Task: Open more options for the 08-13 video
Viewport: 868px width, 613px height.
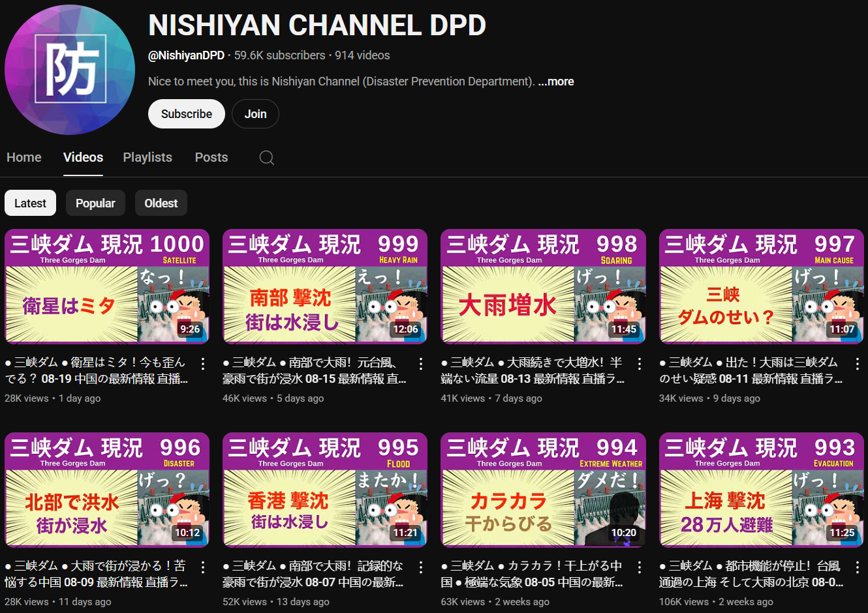Action: tap(640, 364)
